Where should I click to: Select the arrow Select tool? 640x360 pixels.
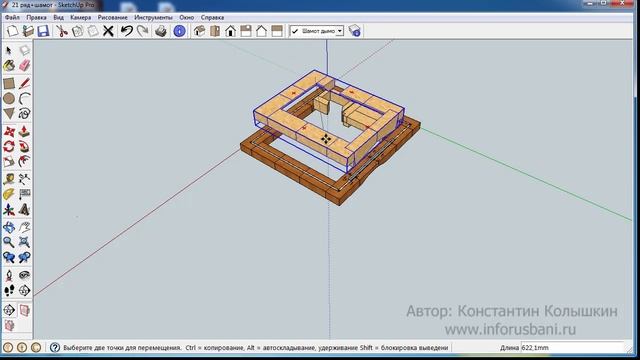[x=9, y=50]
